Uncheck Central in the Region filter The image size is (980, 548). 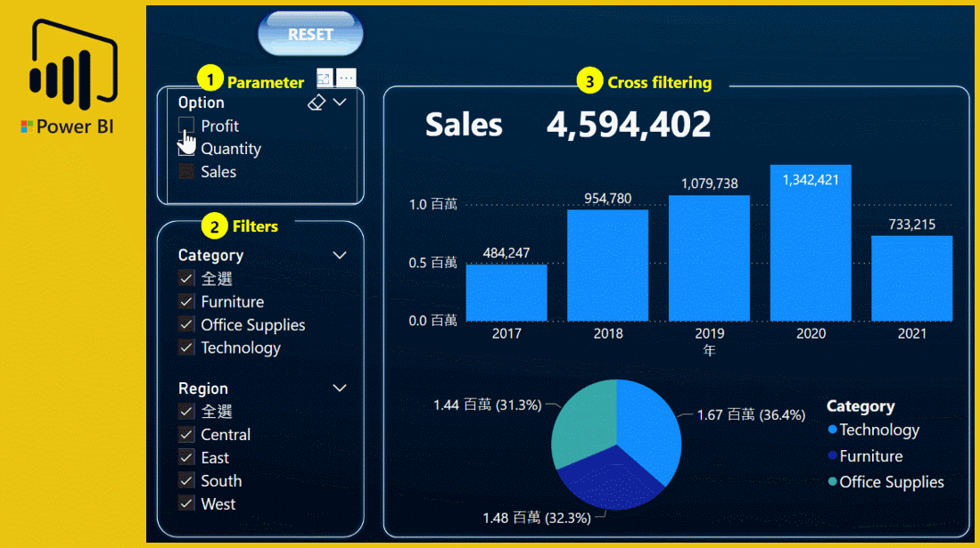(x=186, y=434)
